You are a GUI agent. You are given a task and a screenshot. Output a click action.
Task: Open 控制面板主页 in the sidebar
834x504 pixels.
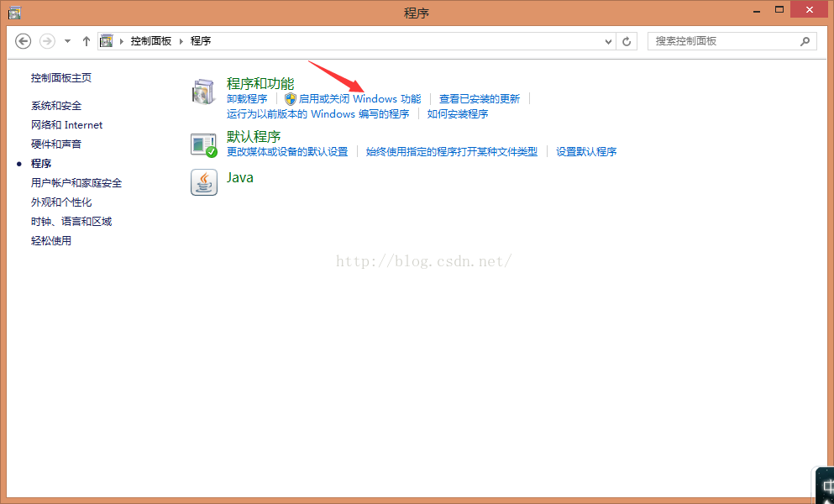(x=61, y=78)
